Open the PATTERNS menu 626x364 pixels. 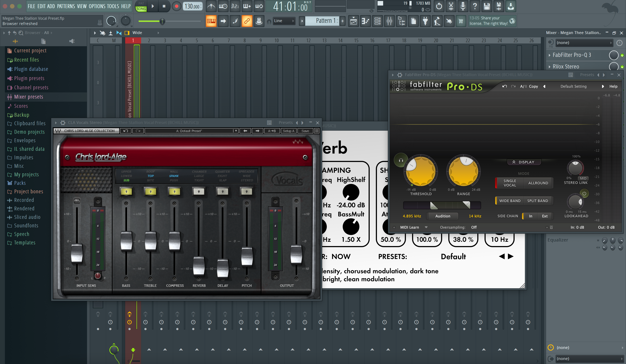click(66, 6)
